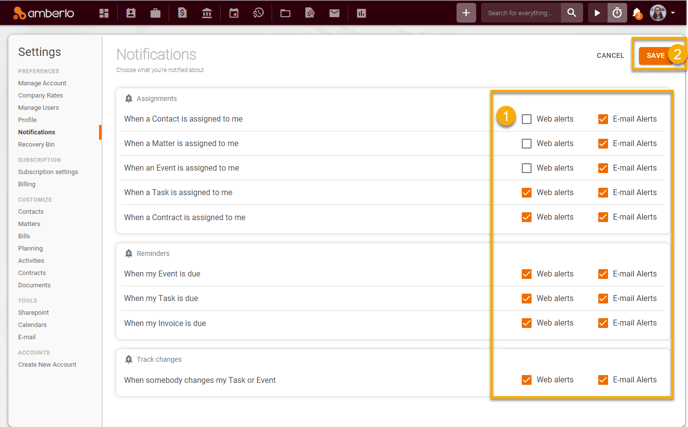Click the search magnifier icon
The width and height of the screenshot is (688, 427).
[x=571, y=13]
